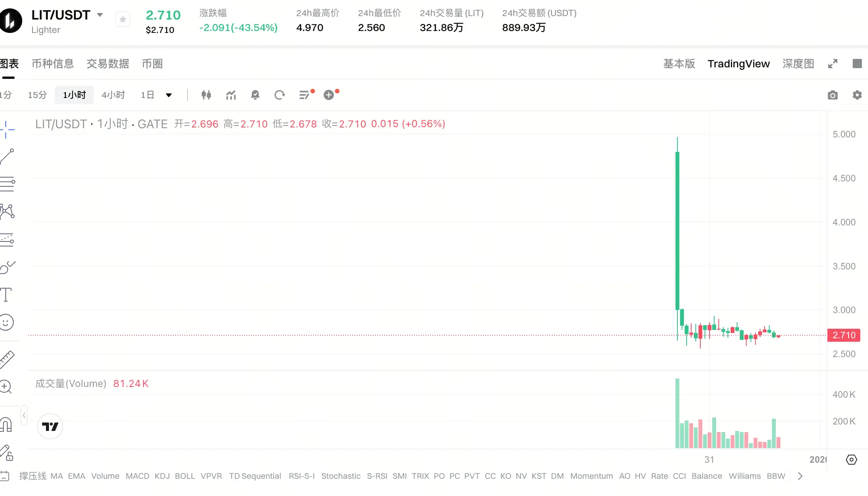
Task: Click the replay circular arrow icon
Action: tap(280, 95)
